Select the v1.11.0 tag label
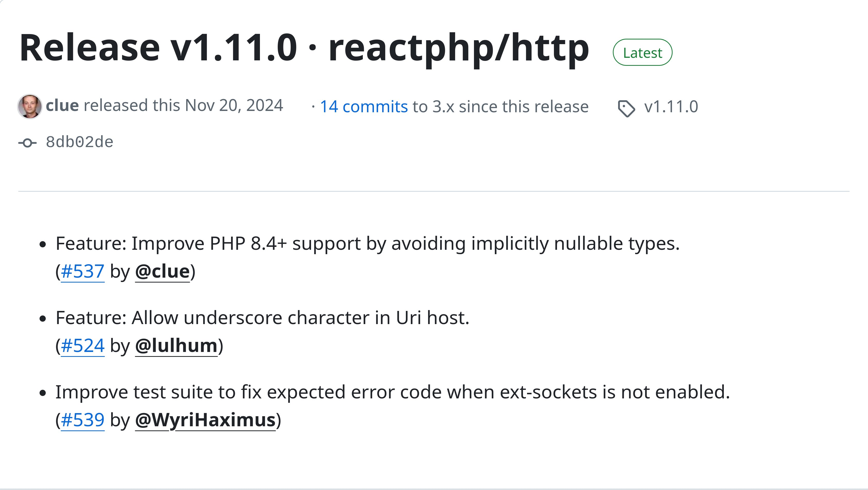 click(671, 107)
